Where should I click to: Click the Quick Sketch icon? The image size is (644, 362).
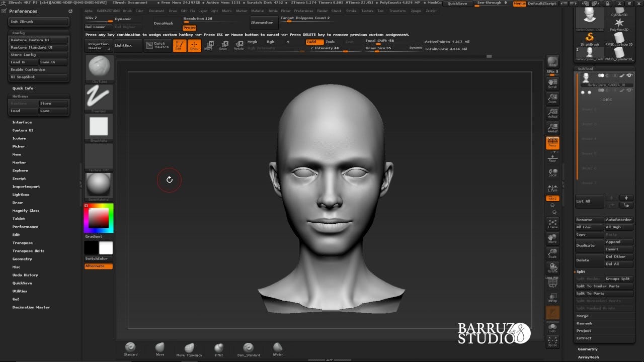pos(157,45)
